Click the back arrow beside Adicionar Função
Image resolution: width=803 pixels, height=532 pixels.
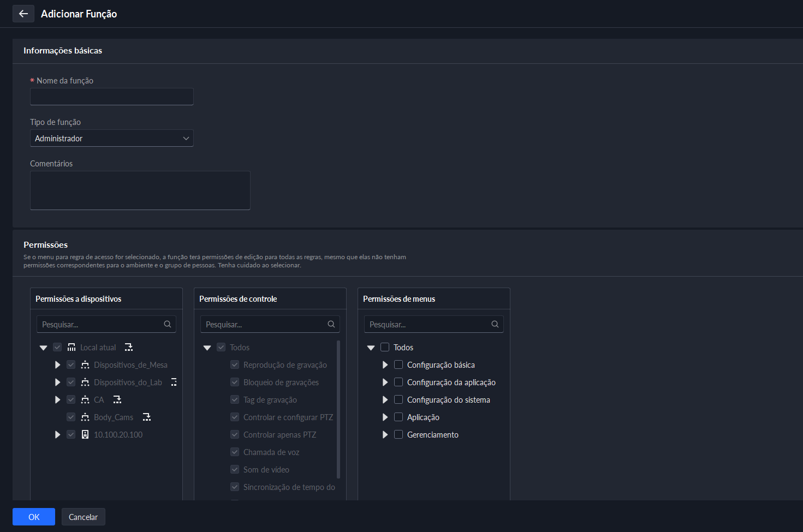[23, 14]
